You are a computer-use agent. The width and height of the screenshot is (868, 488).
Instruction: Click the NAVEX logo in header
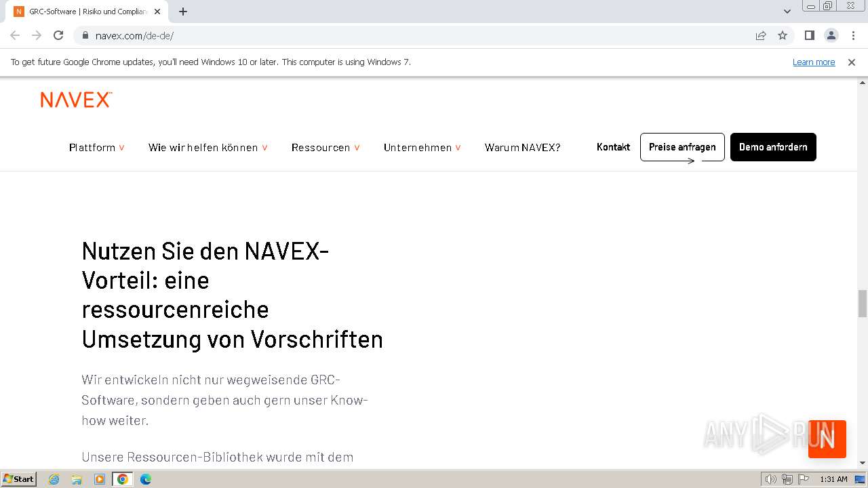click(76, 100)
